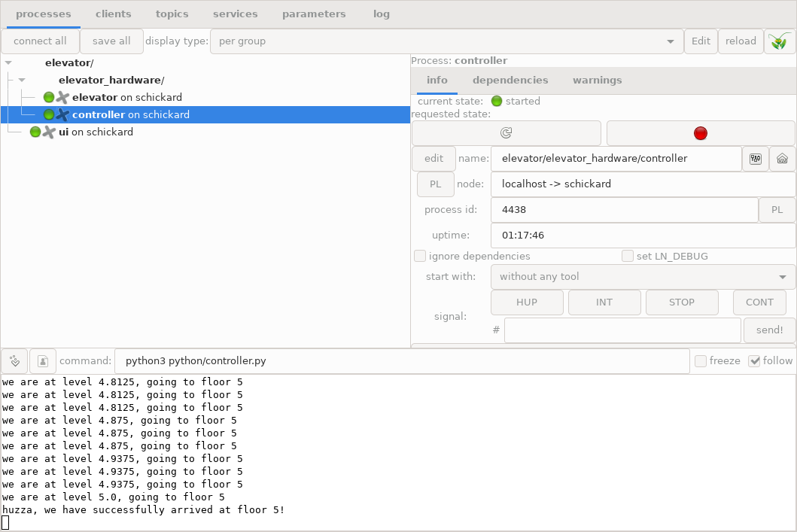Open the parameters tab
The image size is (797, 532).
314,14
